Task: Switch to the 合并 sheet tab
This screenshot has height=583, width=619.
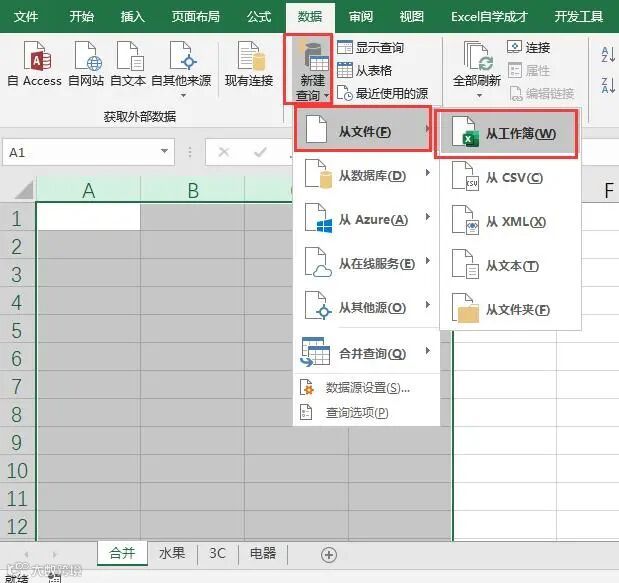Action: click(122, 553)
